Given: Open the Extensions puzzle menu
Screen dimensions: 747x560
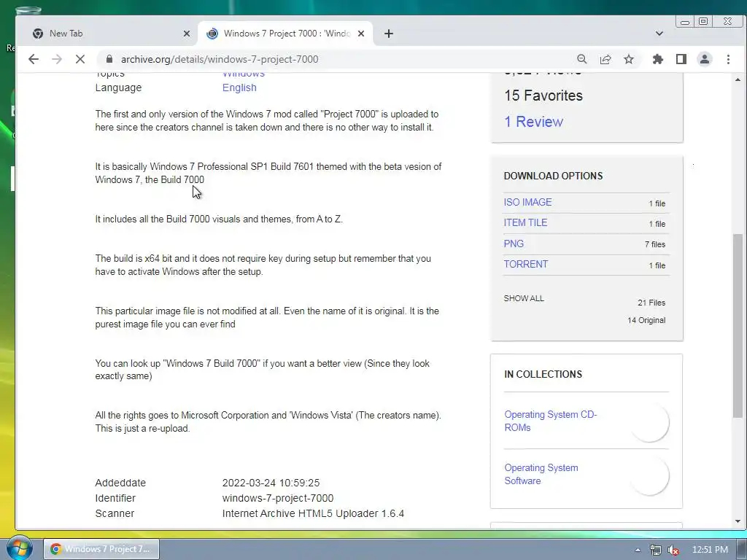Looking at the screenshot, I should 658,59.
